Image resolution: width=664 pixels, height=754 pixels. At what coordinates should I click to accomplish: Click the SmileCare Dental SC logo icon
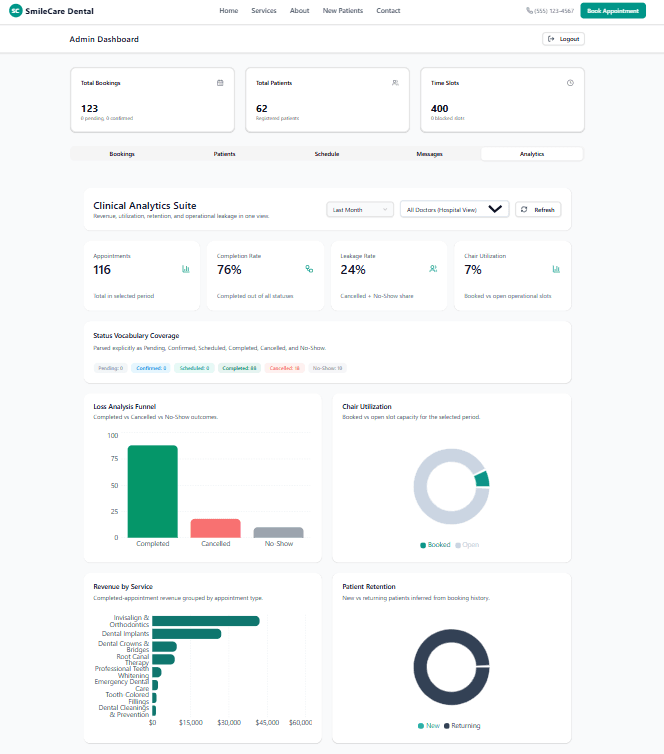(16, 11)
